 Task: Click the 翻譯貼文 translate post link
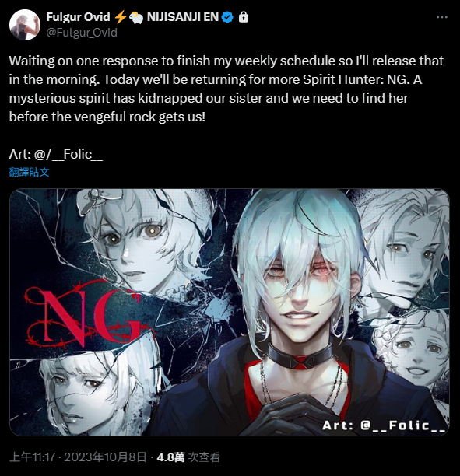click(29, 172)
